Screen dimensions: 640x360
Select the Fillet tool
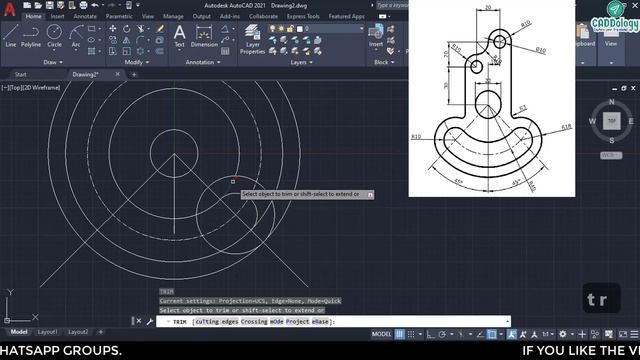[x=141, y=40]
